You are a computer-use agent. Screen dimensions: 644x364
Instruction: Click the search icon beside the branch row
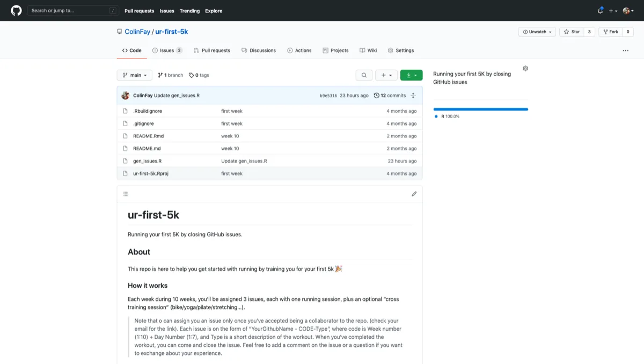click(363, 75)
